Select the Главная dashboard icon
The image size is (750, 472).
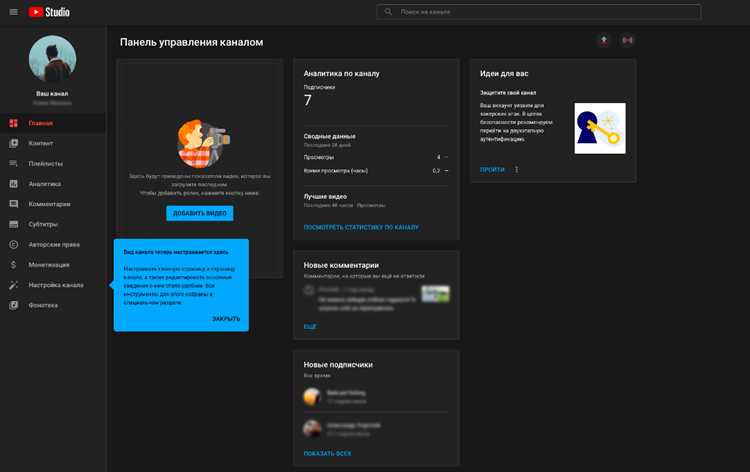click(13, 123)
